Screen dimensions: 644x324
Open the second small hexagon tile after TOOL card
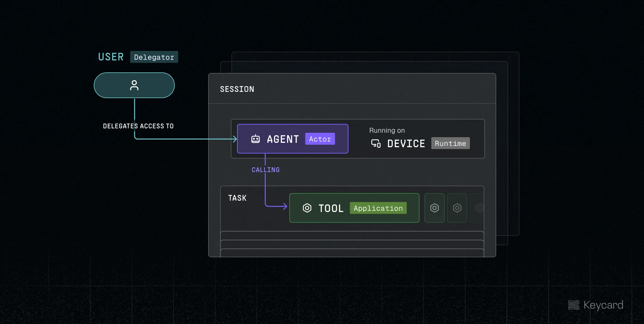[457, 208]
